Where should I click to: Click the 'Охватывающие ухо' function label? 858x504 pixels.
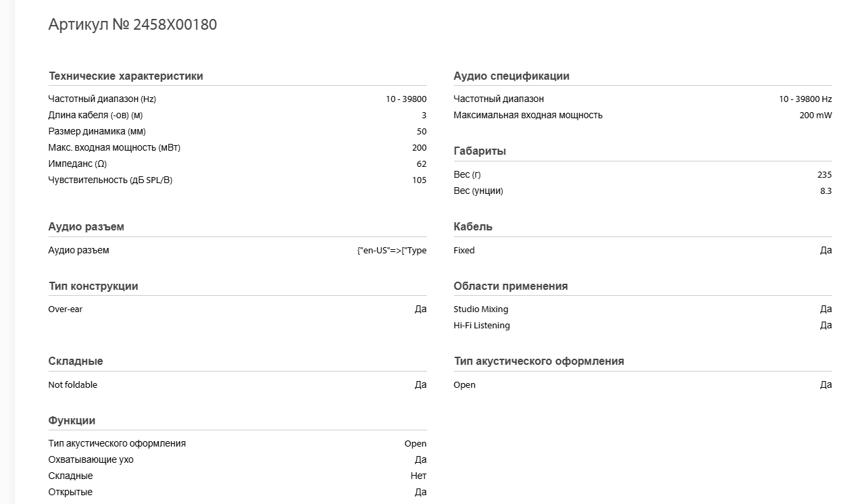coord(91,460)
